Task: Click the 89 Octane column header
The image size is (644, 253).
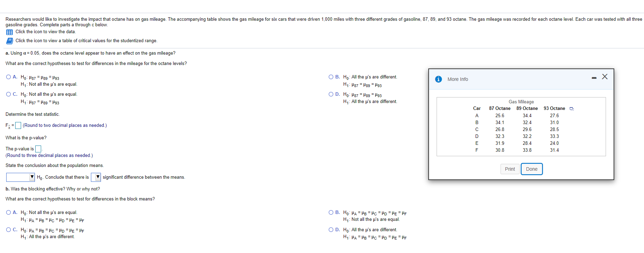Action: pos(527,109)
